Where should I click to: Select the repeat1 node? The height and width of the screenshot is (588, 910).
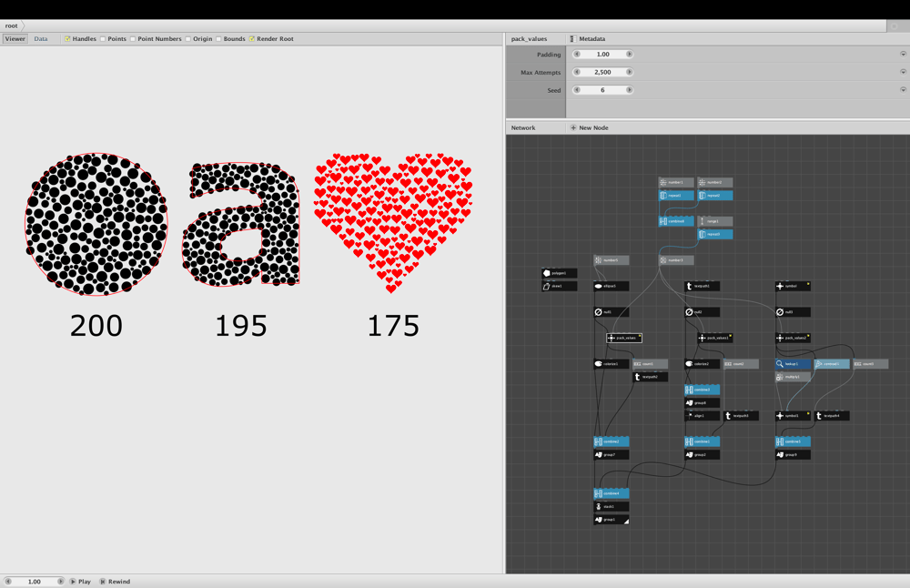tap(676, 196)
